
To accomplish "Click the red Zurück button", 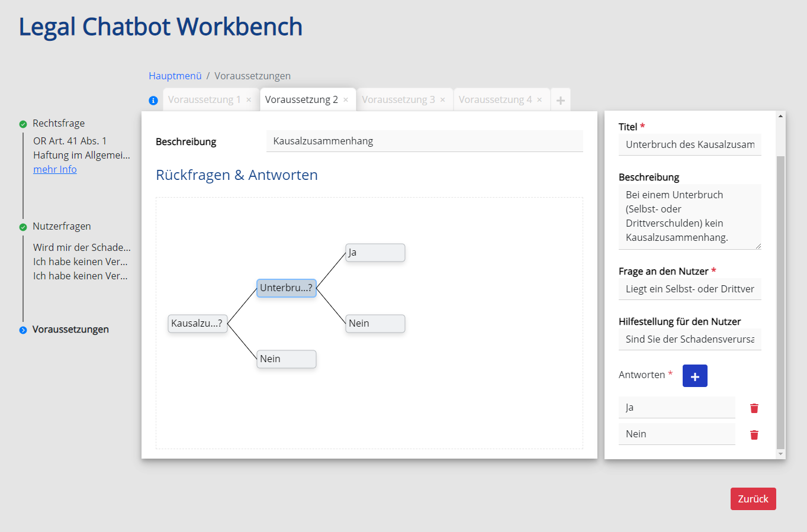I will point(753,499).
